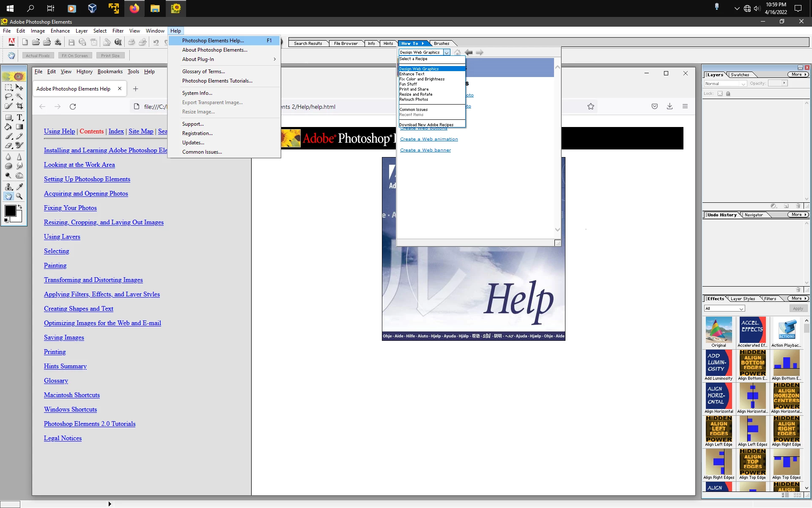Viewport: 812px width, 508px height.
Task: Swap foreground and background colors arrow
Action: click(x=20, y=207)
